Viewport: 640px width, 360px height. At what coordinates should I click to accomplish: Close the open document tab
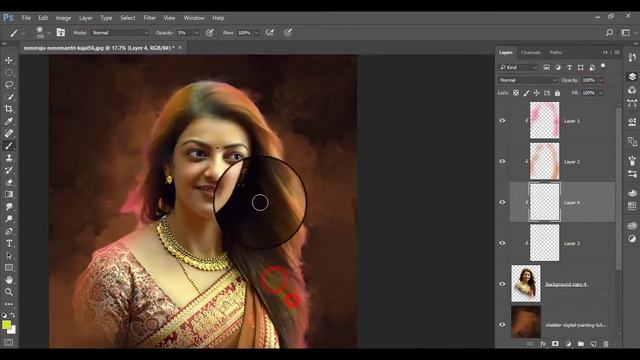(x=180, y=48)
